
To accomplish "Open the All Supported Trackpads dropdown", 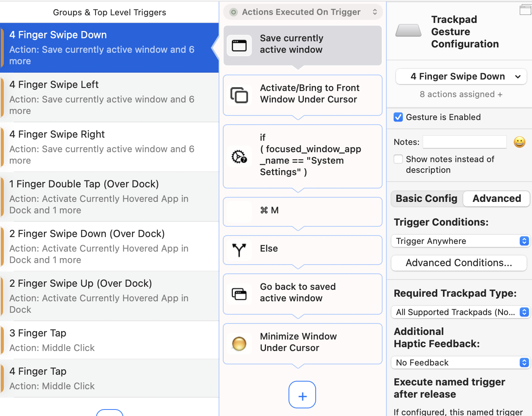I will click(461, 312).
